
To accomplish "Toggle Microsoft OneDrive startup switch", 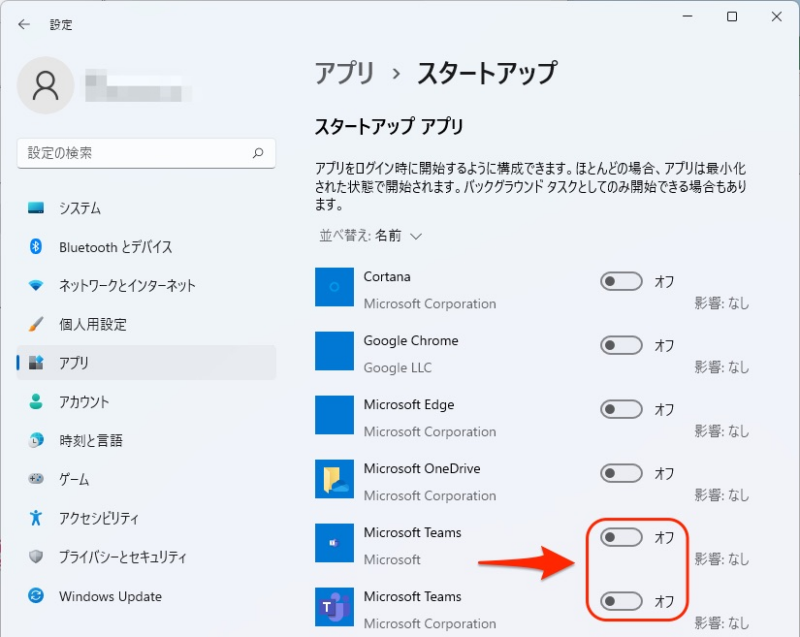I will (x=621, y=473).
